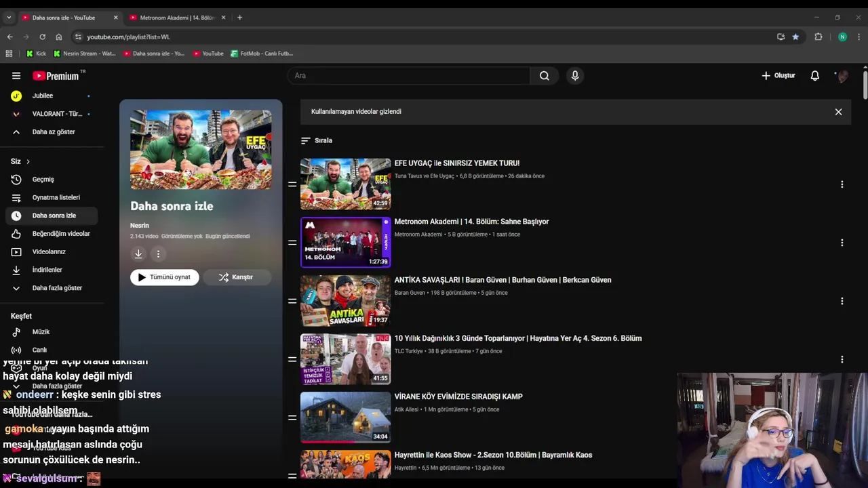868x488 pixels.
Task: Open the YouTube hamburger guide menu
Action: (16, 76)
